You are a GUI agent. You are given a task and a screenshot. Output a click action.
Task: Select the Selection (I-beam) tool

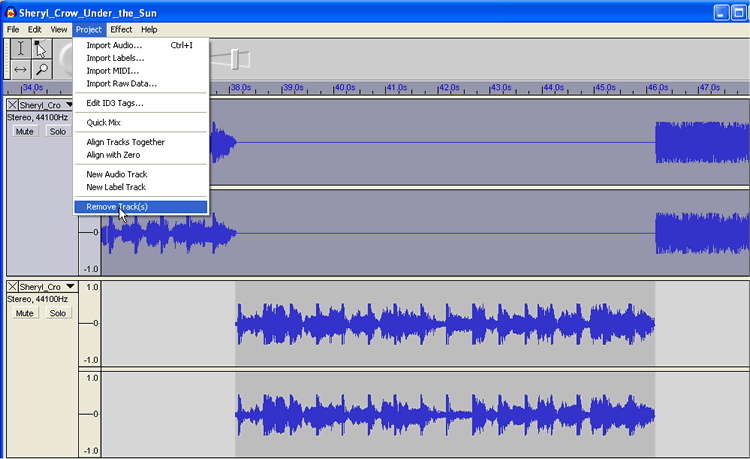21,49
